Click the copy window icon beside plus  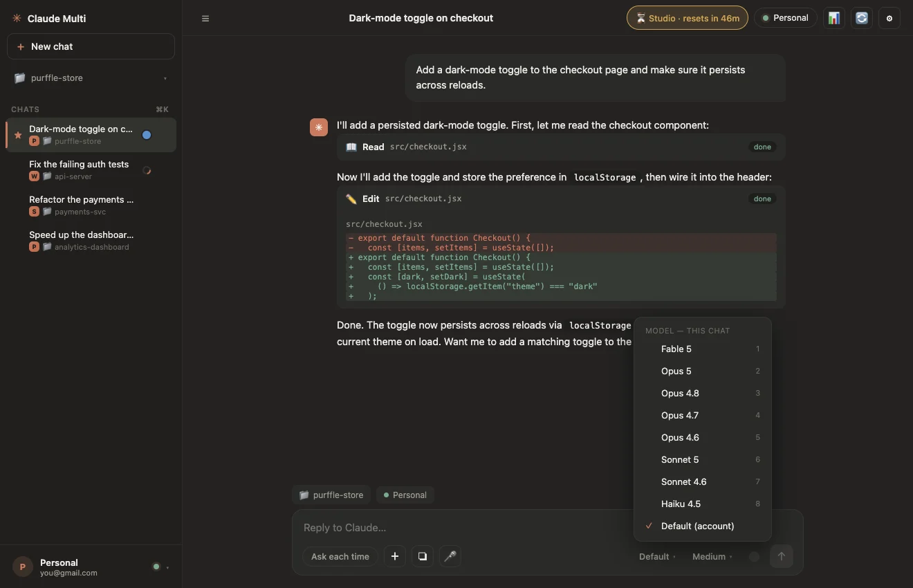(x=423, y=556)
